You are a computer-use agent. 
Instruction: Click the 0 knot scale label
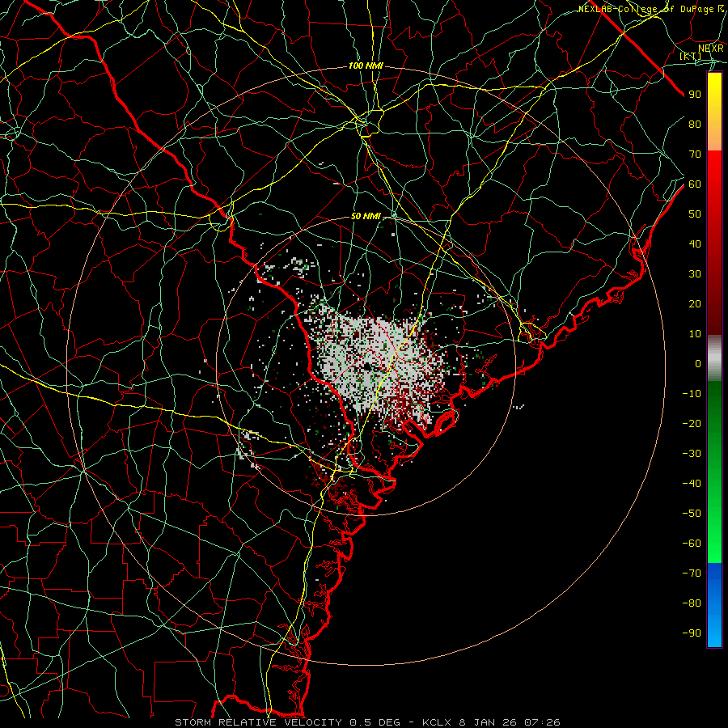click(698, 364)
